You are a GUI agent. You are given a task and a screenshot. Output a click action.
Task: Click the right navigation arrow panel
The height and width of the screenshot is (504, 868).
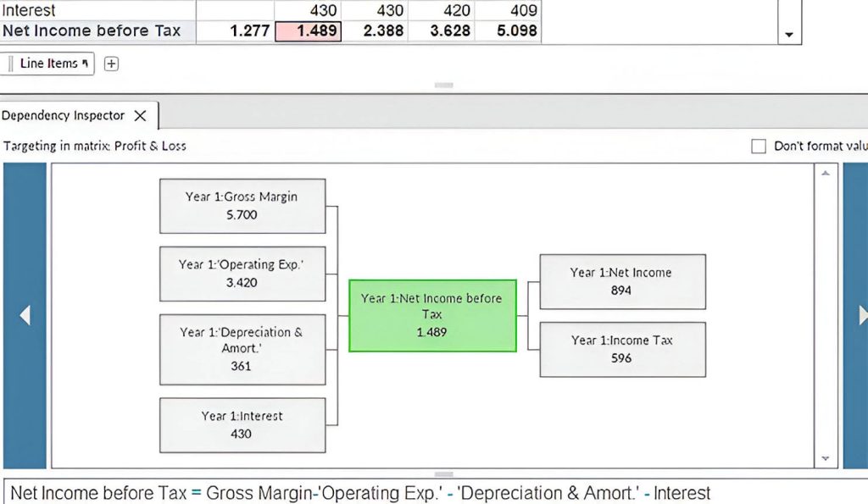point(858,315)
